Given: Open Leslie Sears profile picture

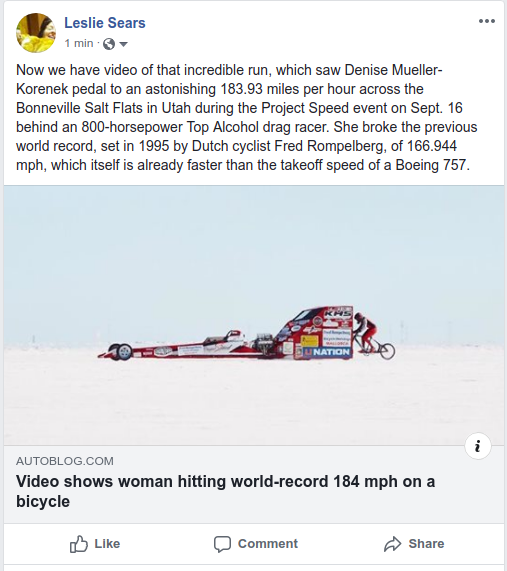Looking at the screenshot, I should (x=36, y=33).
